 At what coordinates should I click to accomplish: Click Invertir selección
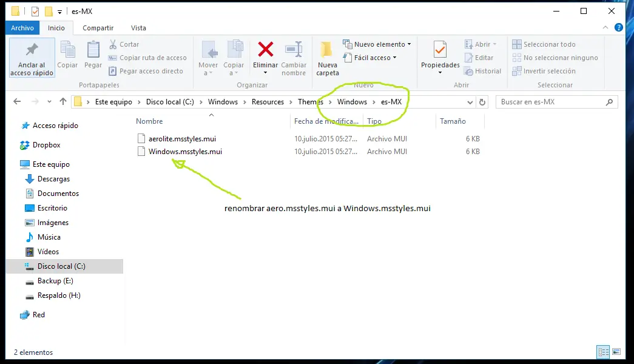(544, 71)
